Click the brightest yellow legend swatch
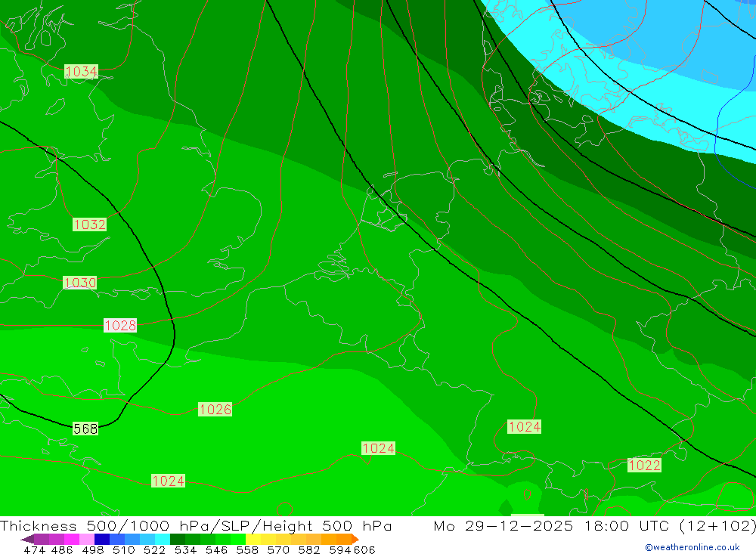Viewport: 756px width, 554px height. click(253, 539)
